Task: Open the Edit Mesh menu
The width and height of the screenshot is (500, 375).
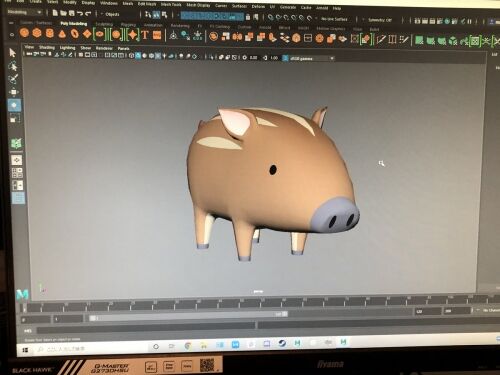Action: coord(147,4)
